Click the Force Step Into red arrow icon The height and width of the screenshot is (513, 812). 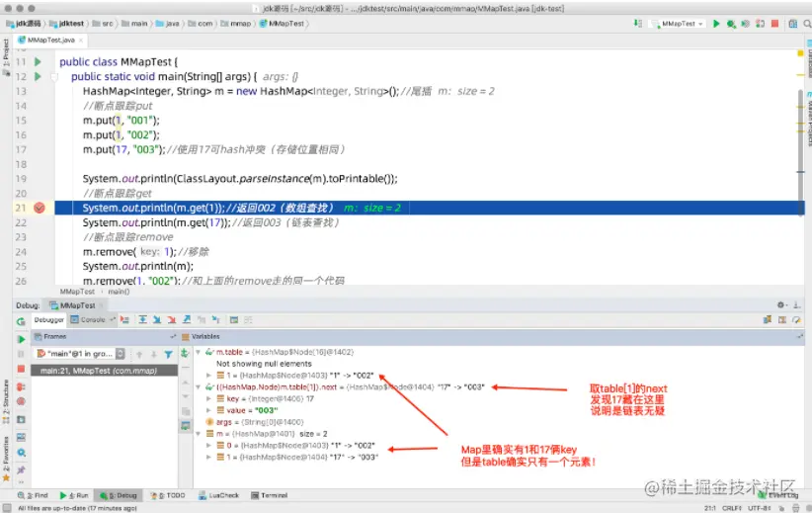(172, 319)
